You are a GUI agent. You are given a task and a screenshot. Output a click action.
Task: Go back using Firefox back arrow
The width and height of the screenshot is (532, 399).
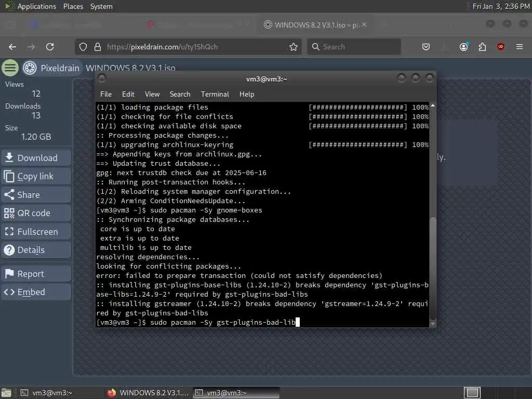click(x=12, y=47)
